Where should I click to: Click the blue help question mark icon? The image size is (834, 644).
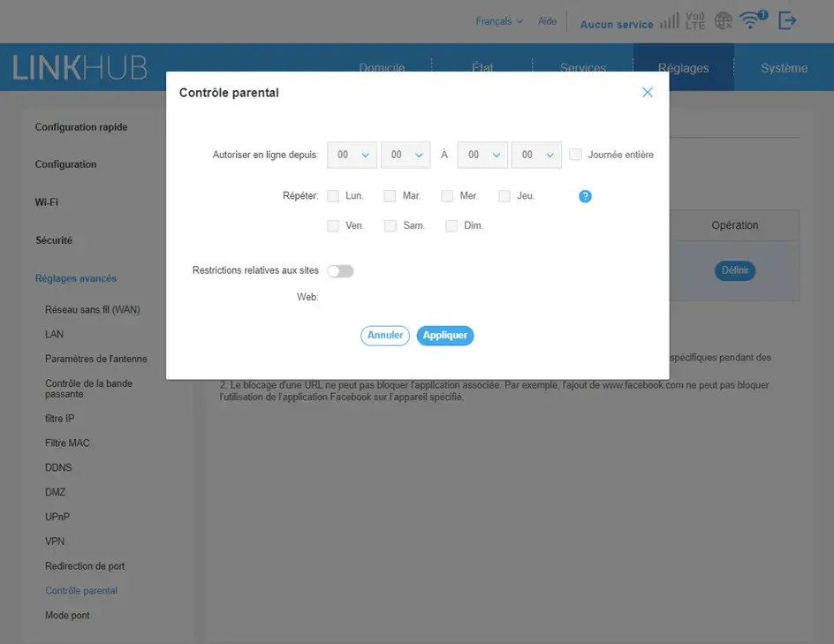click(585, 196)
